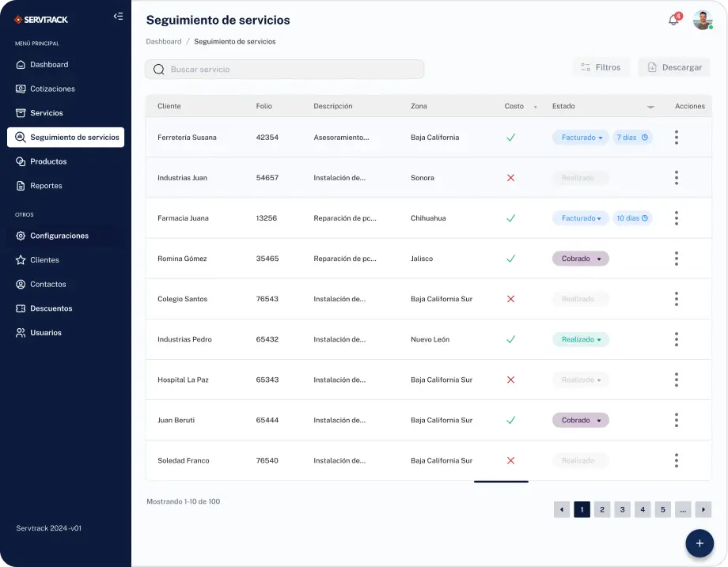Open Cobrado dropdown for Romina Gómez

point(580,259)
